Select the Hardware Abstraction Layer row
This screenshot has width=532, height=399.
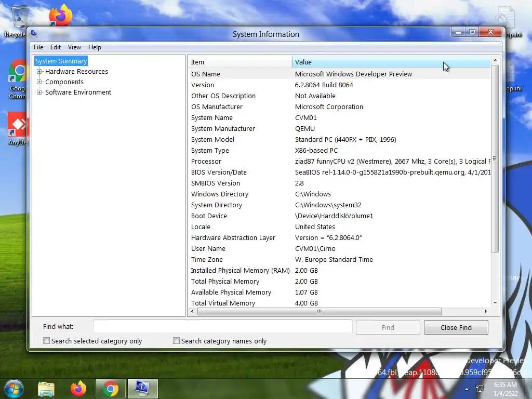click(x=339, y=237)
